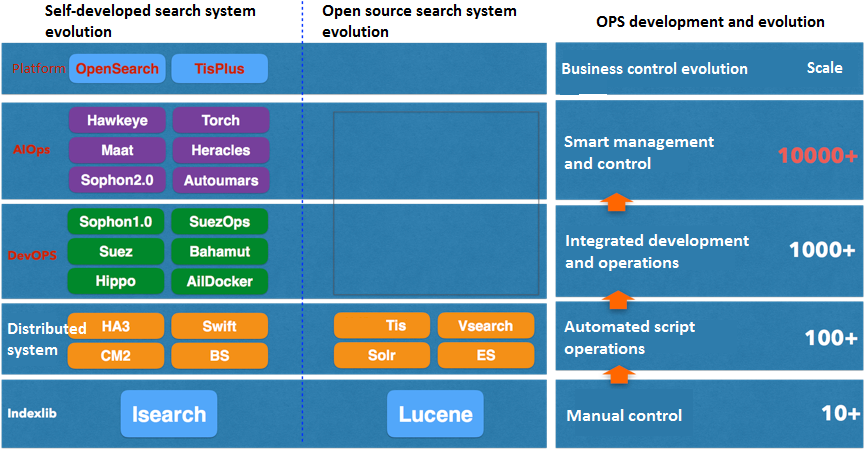This screenshot has height=450, width=865.
Task: Click the Business control evolution text
Action: (654, 69)
